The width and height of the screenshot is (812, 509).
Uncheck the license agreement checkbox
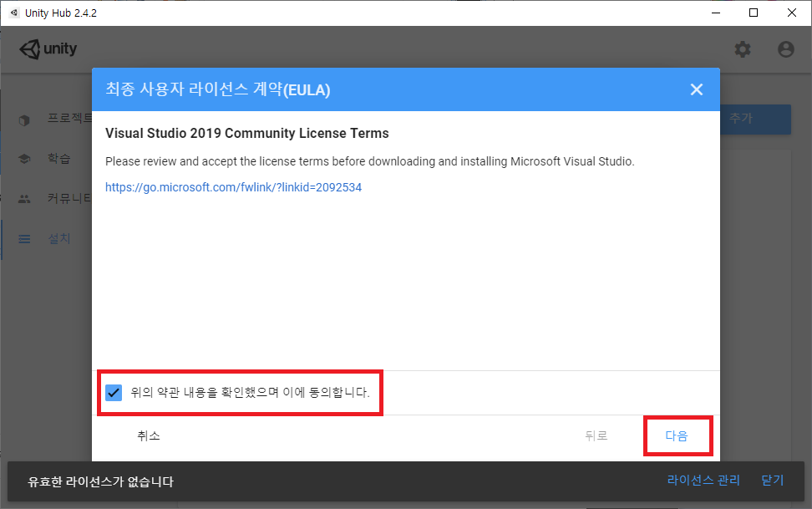[x=114, y=392]
